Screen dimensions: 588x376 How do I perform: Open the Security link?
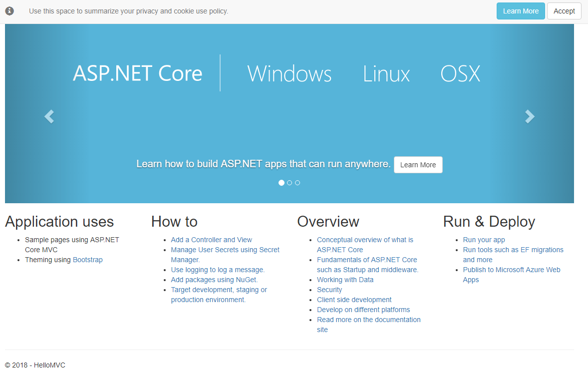click(x=329, y=290)
